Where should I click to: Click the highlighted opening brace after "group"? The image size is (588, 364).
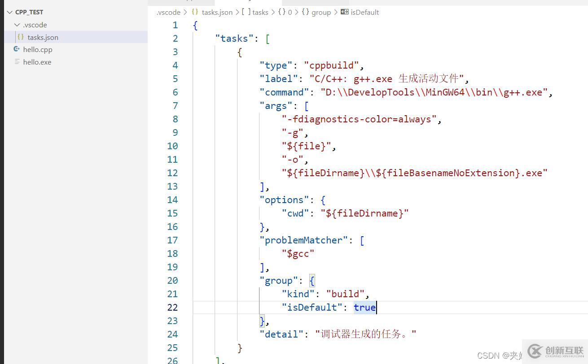click(312, 281)
